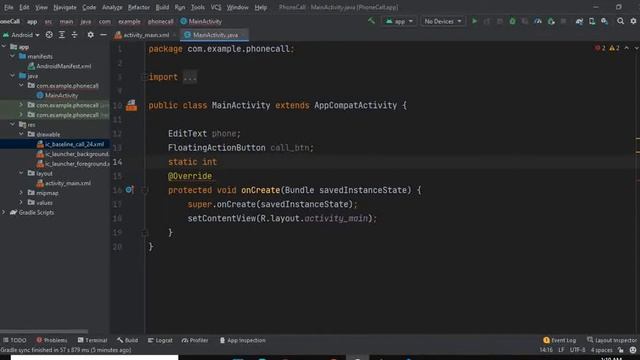The width and height of the screenshot is (640, 360).
Task: Open the Android project view dropdown
Action: point(21,35)
